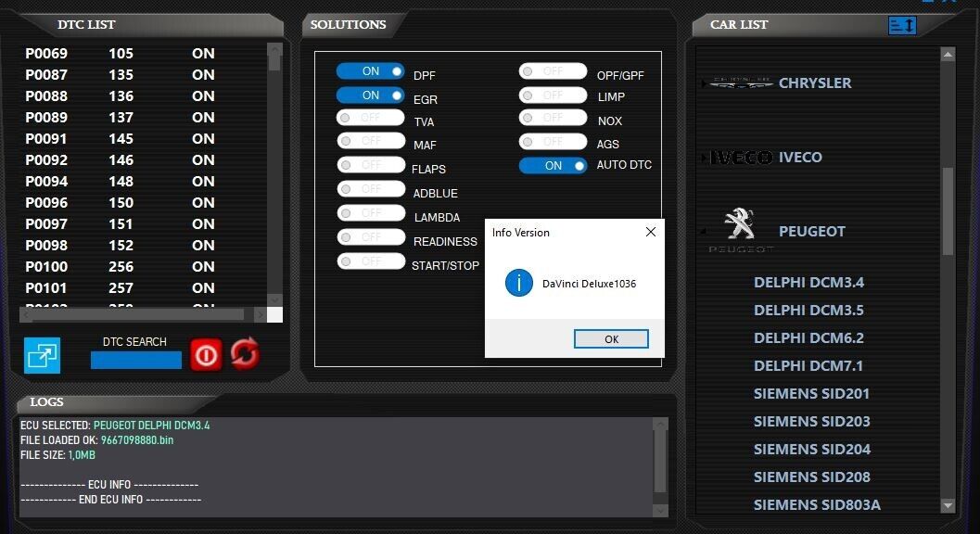Click the Car List scrollbar down arrow

click(948, 505)
